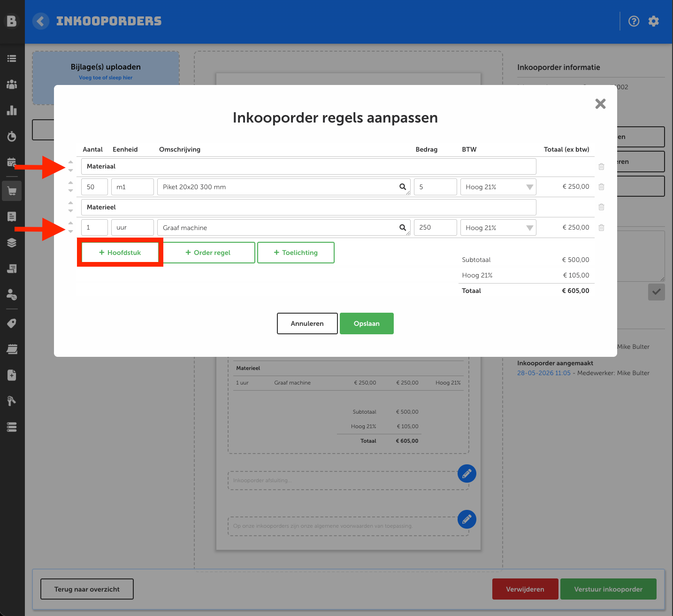The height and width of the screenshot is (616, 673).
Task: Go back using the header arrow
Action: point(41,21)
